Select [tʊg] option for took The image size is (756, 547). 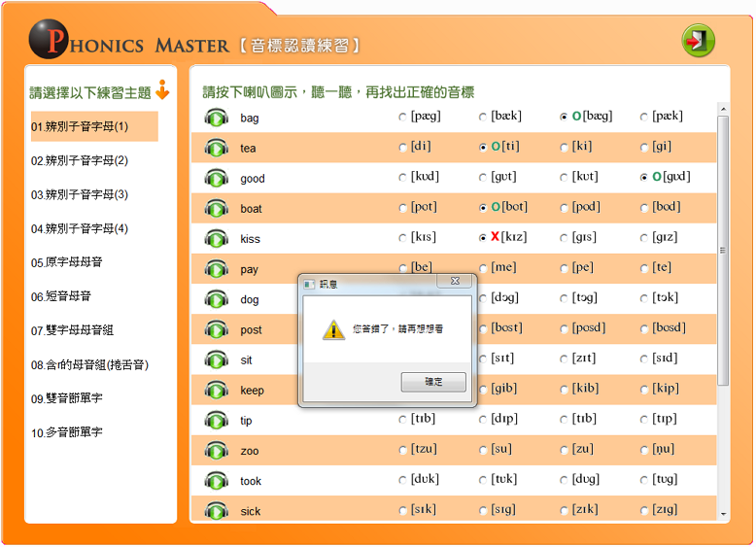643,480
